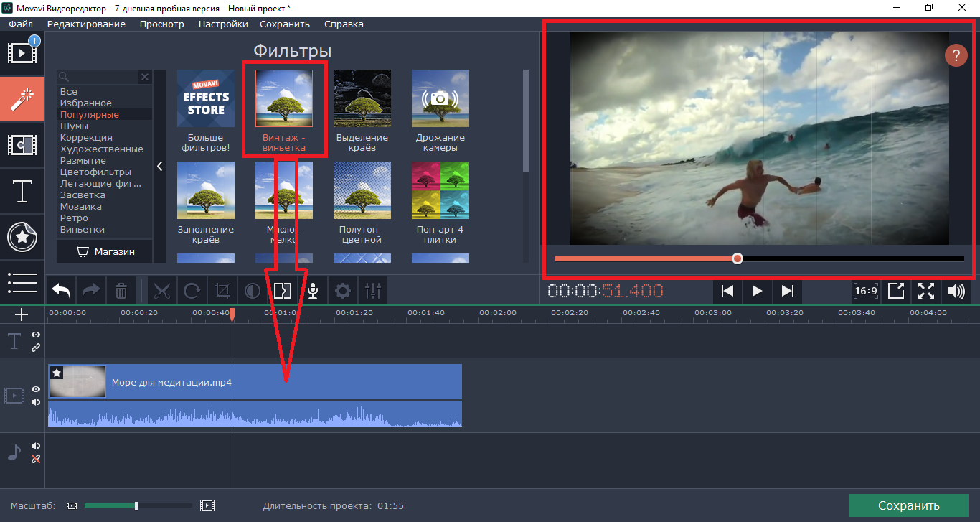The height and width of the screenshot is (522, 980).
Task: Select the Полутон - цветной filter thumbnail
Action: [362, 190]
